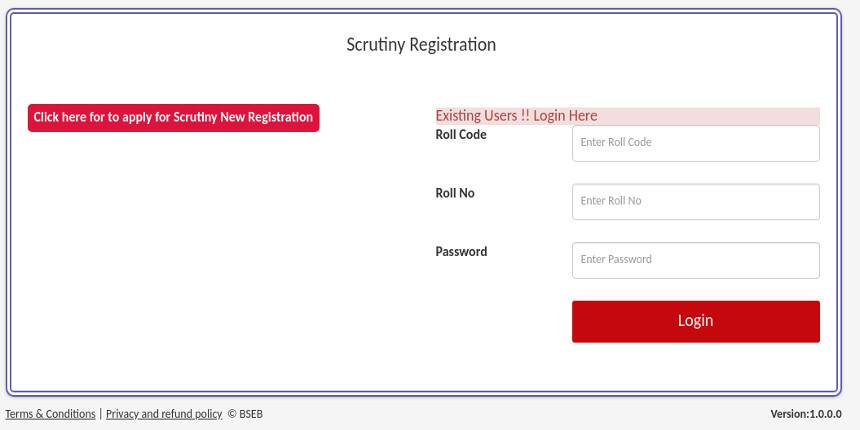The image size is (860, 430).
Task: Click the Scrutiny New Registration button
Action: 173,118
